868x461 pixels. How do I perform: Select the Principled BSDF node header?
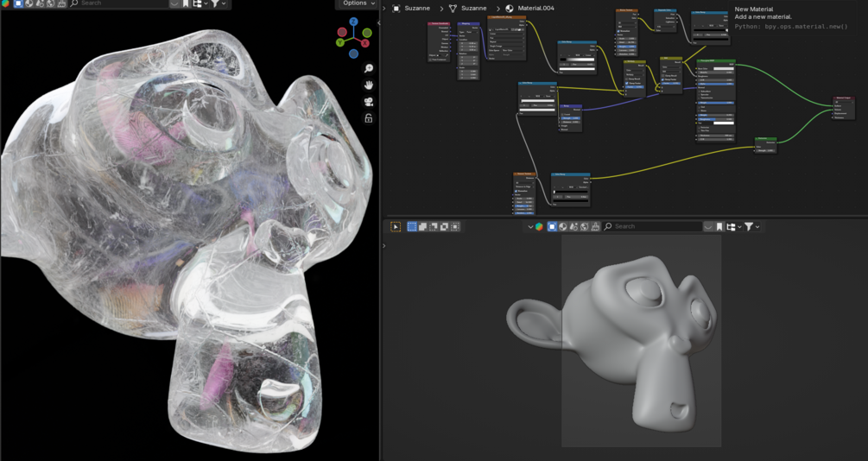click(x=716, y=61)
